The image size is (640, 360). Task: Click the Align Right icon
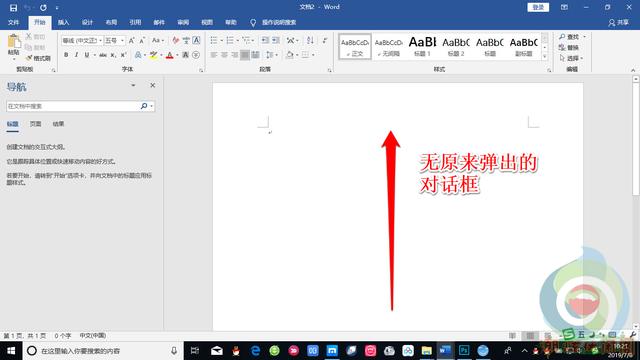234,55
